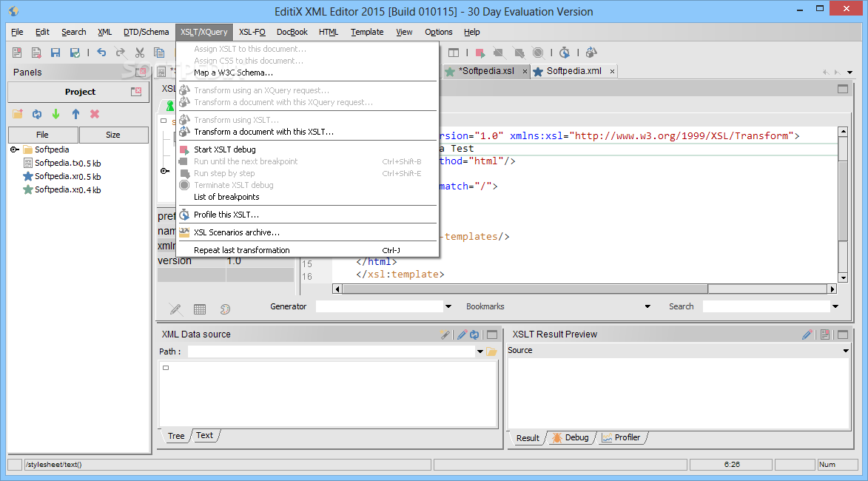
Task: Open the document tabs list dropdown arrow
Action: point(850,72)
